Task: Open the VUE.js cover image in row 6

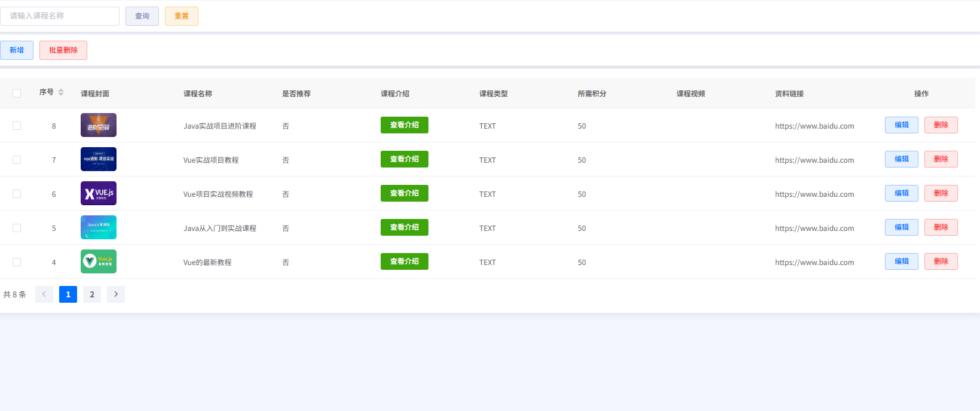Action: [99, 193]
